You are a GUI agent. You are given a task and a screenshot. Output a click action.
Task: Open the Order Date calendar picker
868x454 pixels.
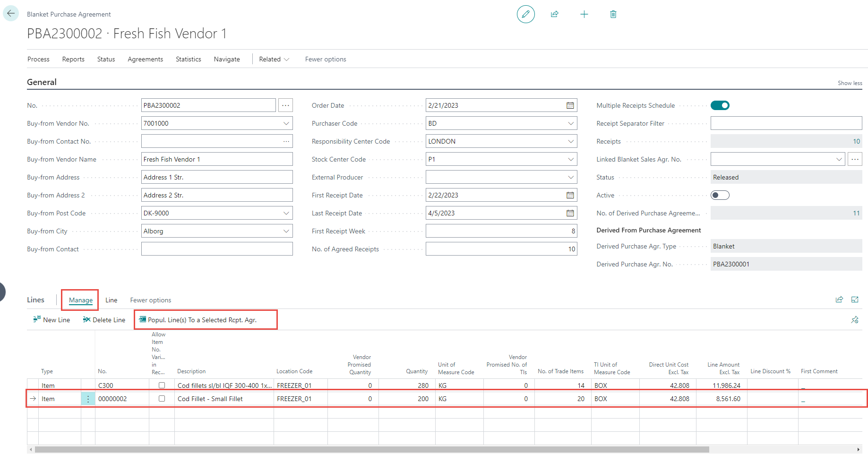[570, 105]
